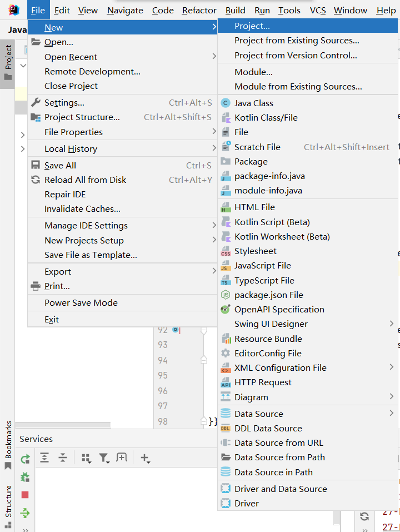This screenshot has height=532, width=400.
Task: Click the Open in New Tab icon in Services
Action: pyautogui.click(x=121, y=458)
